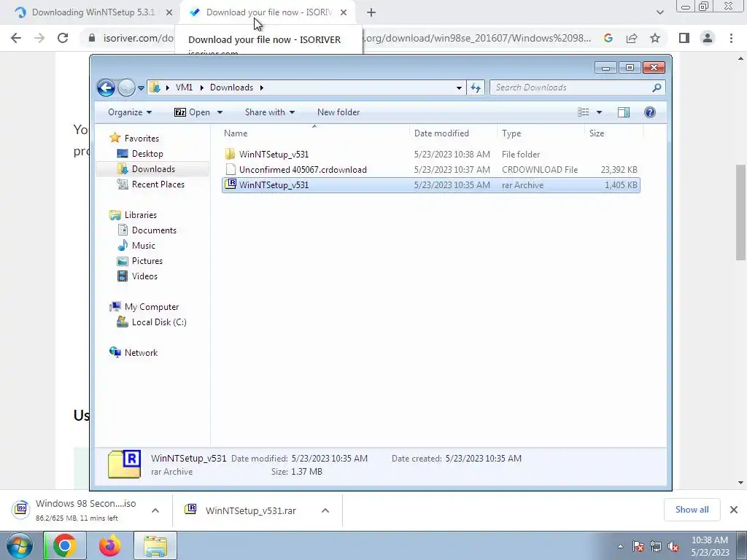Expand arrow after Downloads breadcrumb
The height and width of the screenshot is (560, 747).
(262, 87)
